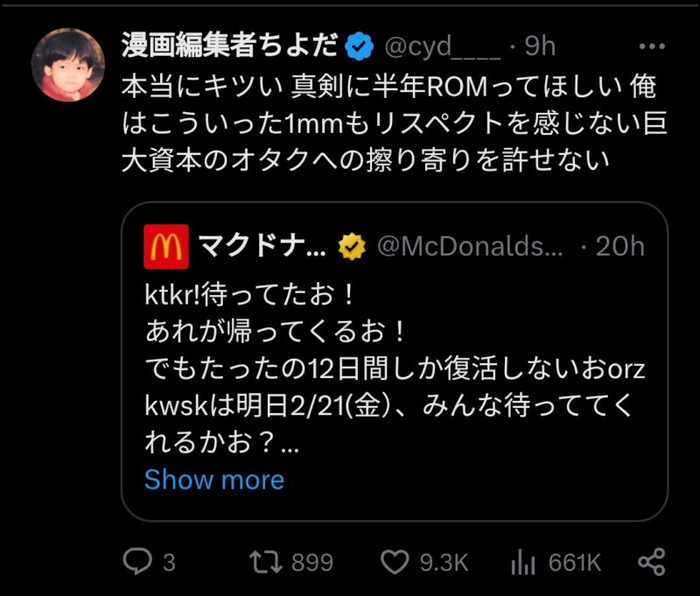This screenshot has width=700, height=596.
Task: Click the share icon
Action: 652,562
